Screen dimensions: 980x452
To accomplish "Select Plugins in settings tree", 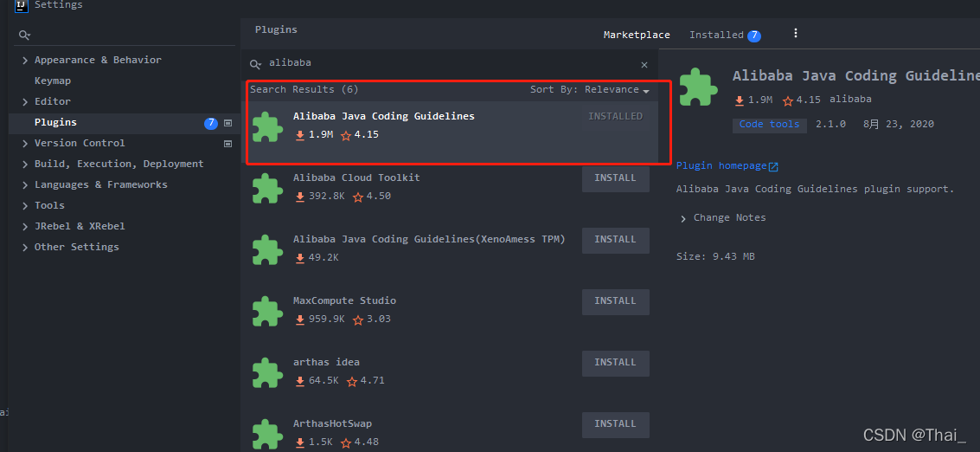I will click(x=55, y=123).
